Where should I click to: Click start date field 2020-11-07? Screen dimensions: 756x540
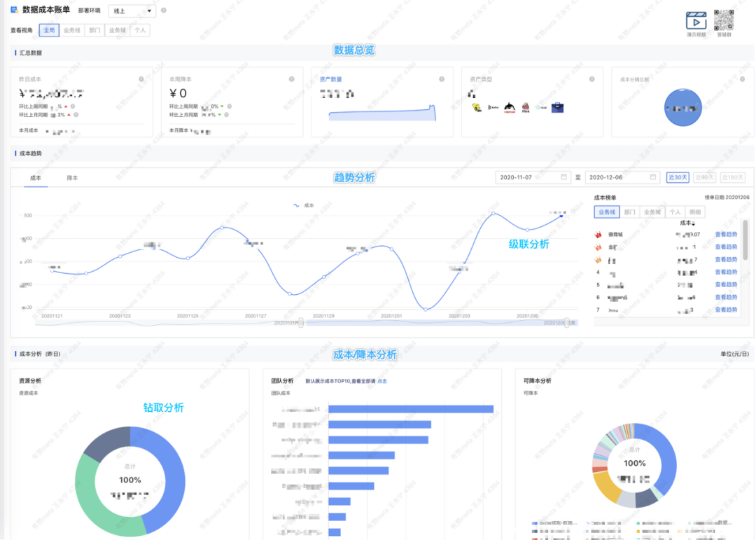point(532,178)
